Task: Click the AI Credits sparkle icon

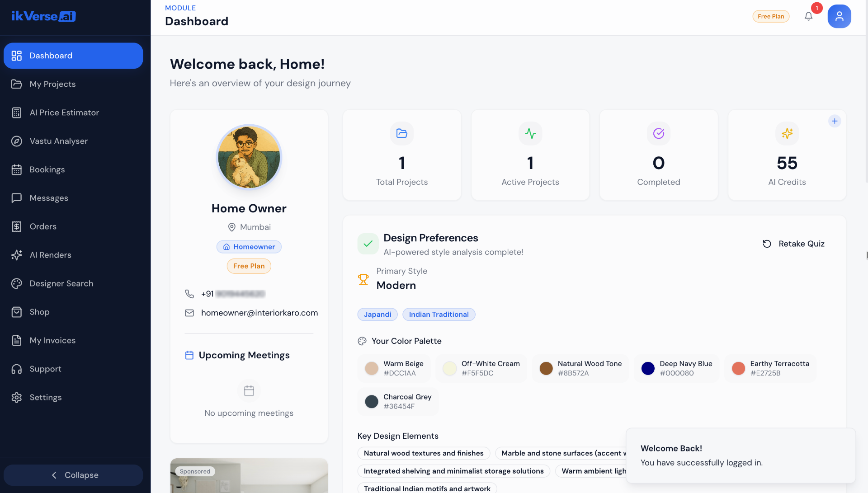Action: point(787,133)
